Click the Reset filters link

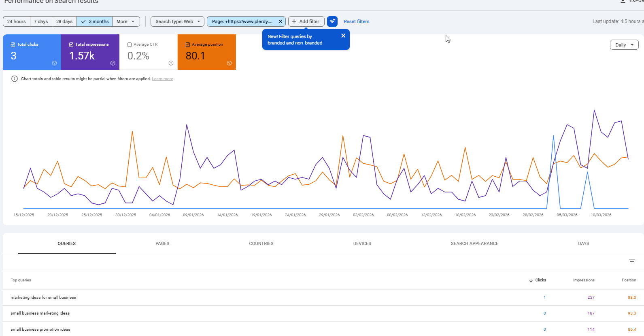(x=356, y=21)
